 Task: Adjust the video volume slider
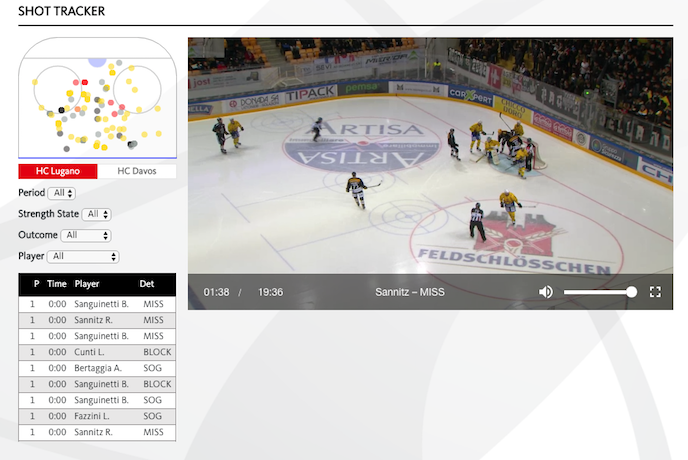(x=600, y=292)
